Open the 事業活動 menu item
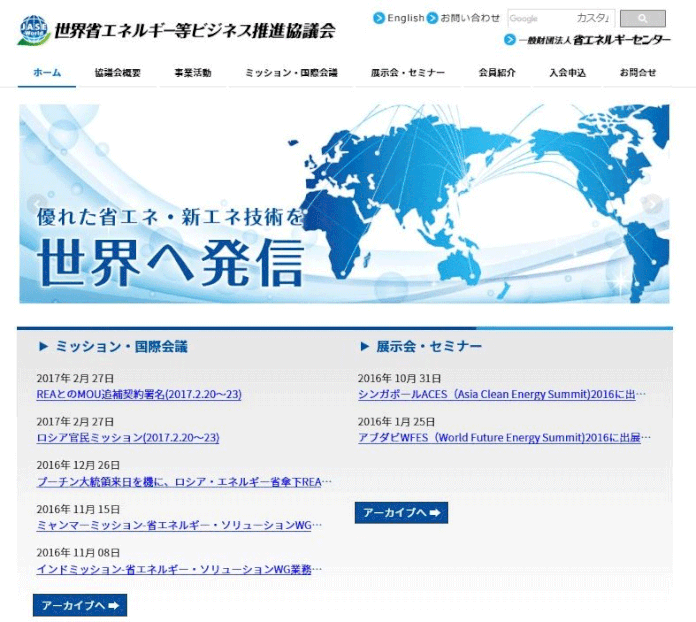Viewport: 696px width, 622px height. [193, 73]
